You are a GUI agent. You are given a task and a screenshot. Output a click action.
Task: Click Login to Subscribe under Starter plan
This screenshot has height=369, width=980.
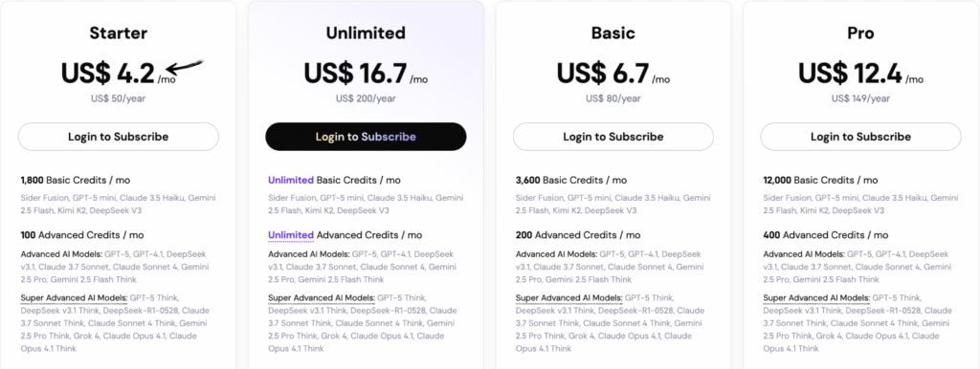118,137
